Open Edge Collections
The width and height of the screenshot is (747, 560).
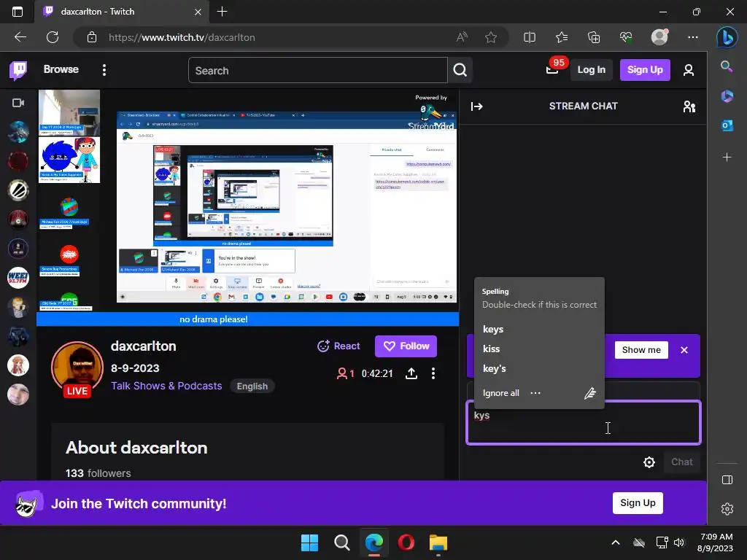[x=594, y=37]
